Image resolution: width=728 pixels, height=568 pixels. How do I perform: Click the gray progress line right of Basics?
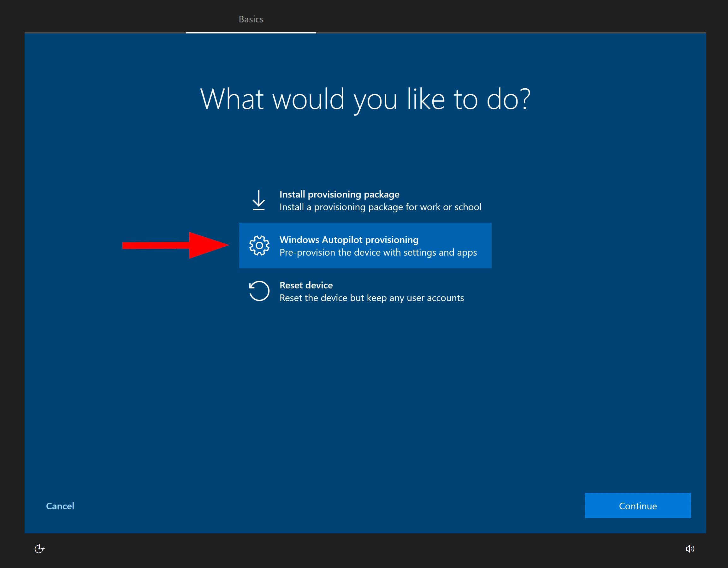pyautogui.click(x=500, y=33)
